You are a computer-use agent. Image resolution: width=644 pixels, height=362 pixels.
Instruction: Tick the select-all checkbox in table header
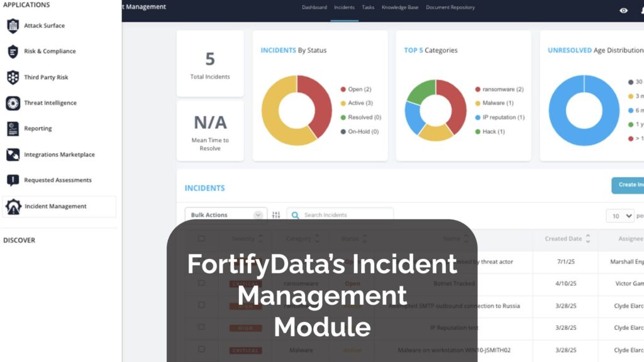click(201, 239)
